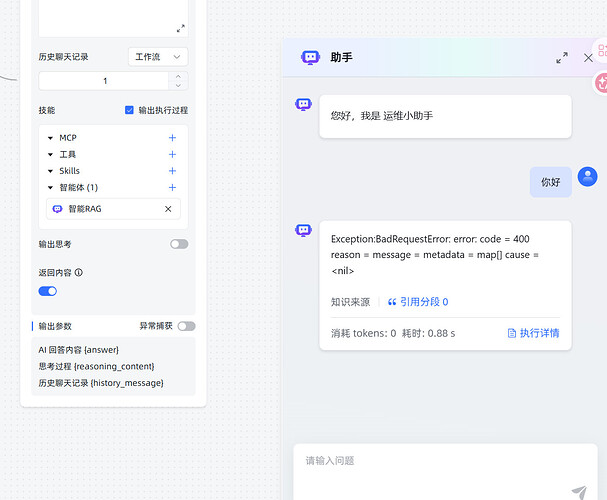Screen dimensions: 607x500
Task: Remove 智能RAG agent with X icon
Action: point(168,209)
